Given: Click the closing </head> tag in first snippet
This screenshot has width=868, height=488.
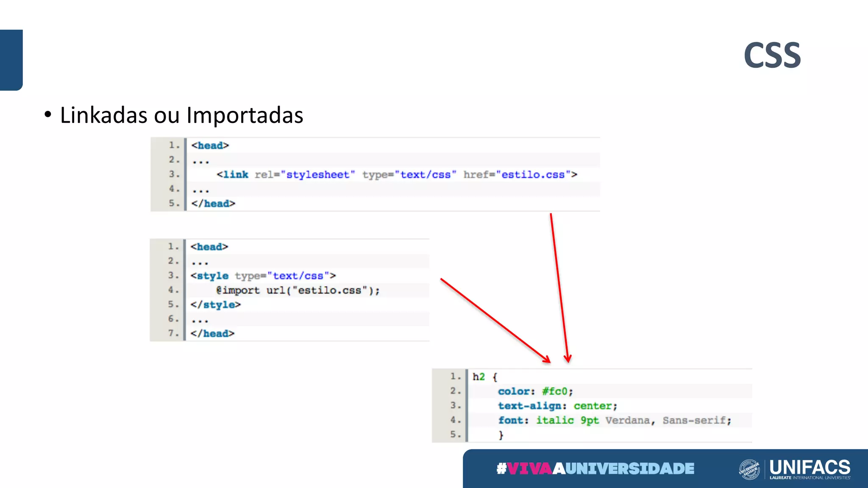Looking at the screenshot, I should click(213, 204).
